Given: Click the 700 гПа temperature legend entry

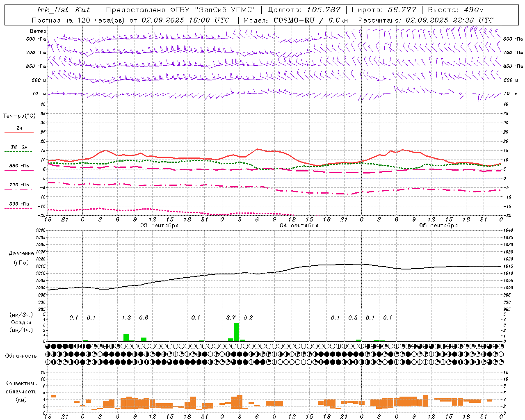Looking at the screenshot, I should tap(19, 185).
